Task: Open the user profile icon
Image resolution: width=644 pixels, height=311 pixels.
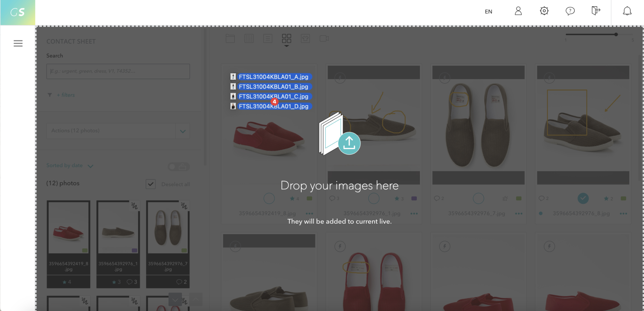Action: 518,11
